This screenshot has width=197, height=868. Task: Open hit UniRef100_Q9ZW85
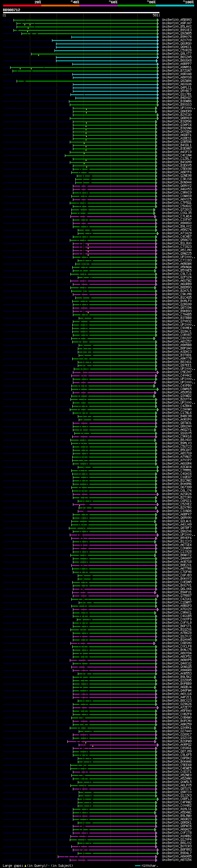[177, 33]
